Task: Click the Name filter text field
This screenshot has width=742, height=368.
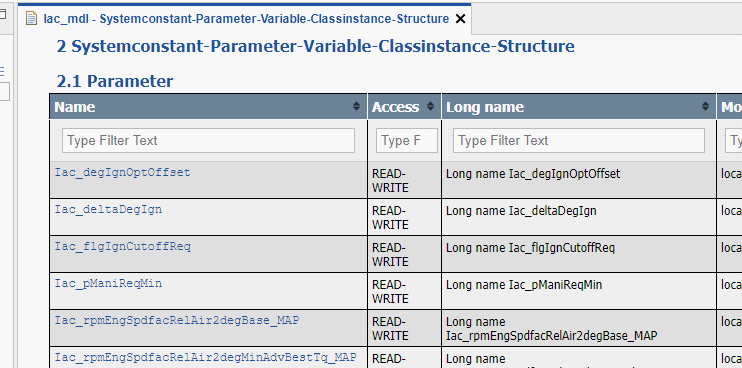Action: pos(208,140)
